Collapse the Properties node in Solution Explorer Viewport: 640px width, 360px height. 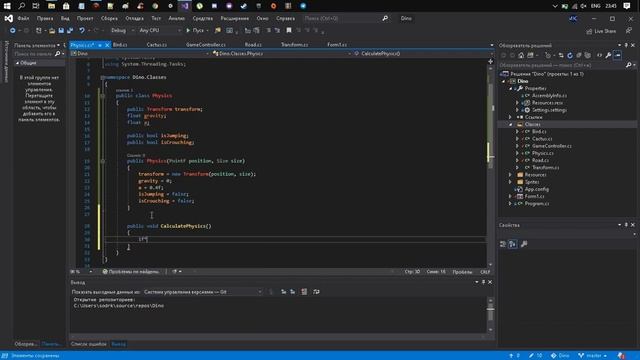(x=511, y=89)
